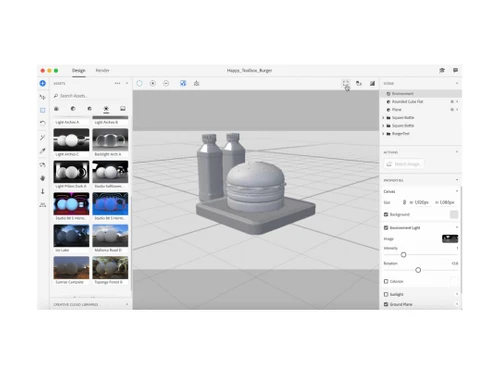Click the Match Image button
The image size is (500, 375).
point(404,164)
